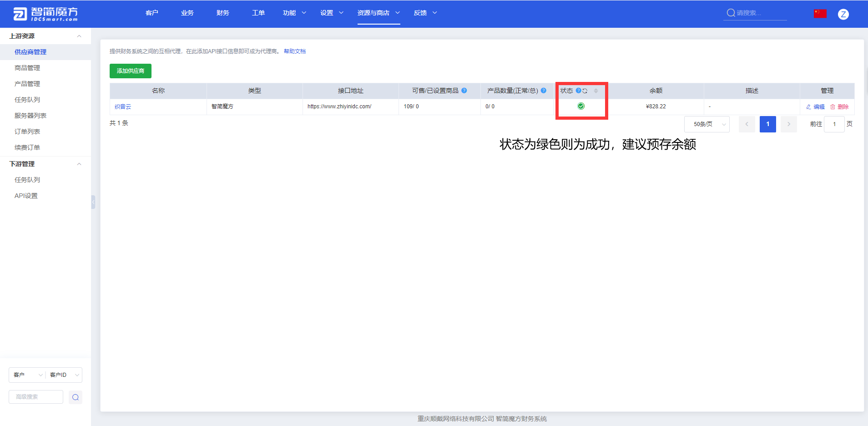Viewport: 868px width, 426px height.
Task: Click the 智简魔方 logo
Action: pyautogui.click(x=45, y=14)
